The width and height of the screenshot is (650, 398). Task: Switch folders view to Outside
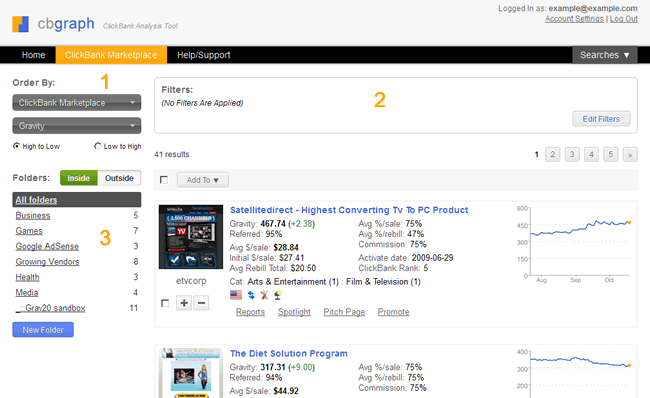click(119, 178)
